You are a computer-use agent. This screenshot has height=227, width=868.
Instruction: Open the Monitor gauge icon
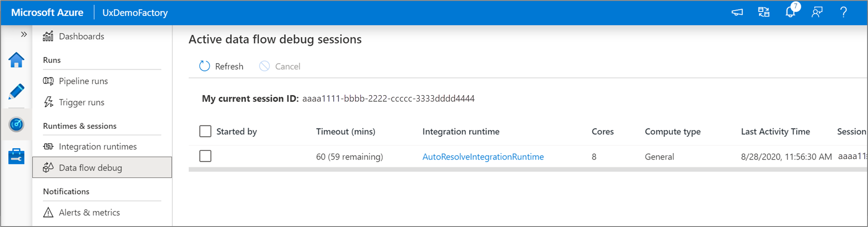tap(16, 125)
